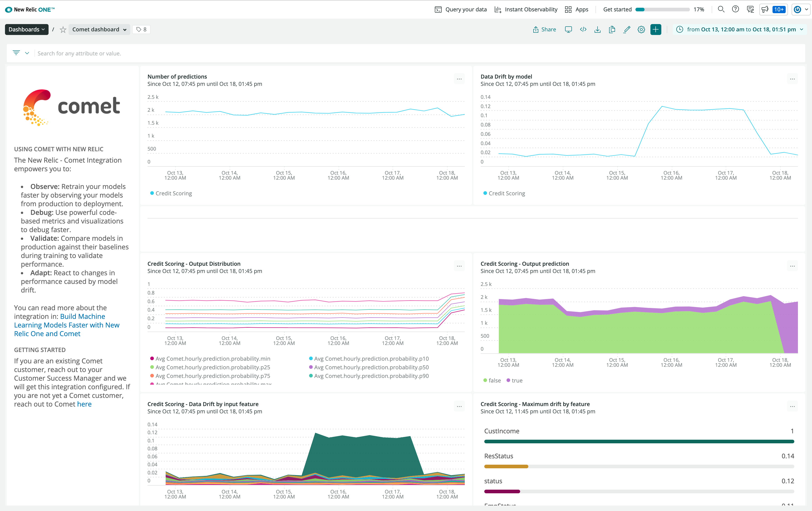This screenshot has height=511, width=812.
Task: Click the duplicate dashboard icon
Action: [612, 29]
